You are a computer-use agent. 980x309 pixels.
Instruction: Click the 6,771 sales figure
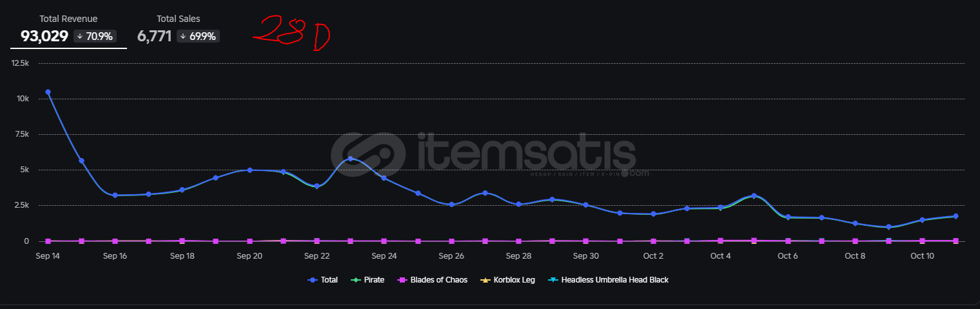[155, 36]
